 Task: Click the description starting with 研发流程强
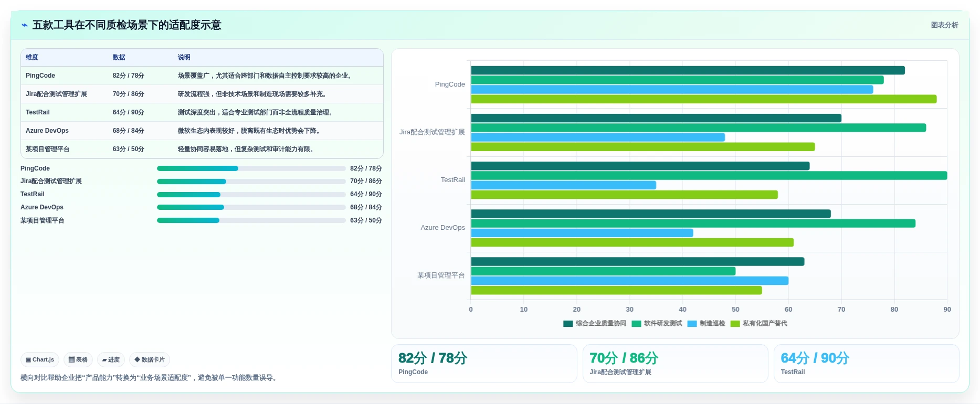(253, 94)
